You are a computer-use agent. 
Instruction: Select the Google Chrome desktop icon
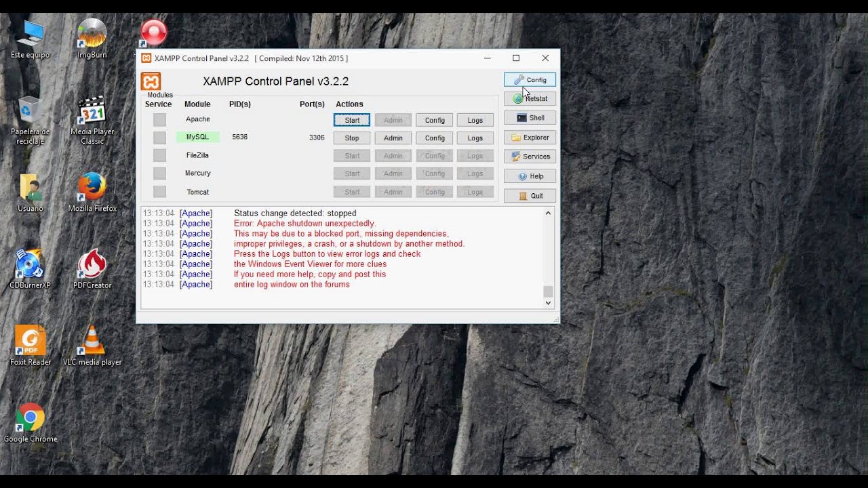pyautogui.click(x=30, y=424)
